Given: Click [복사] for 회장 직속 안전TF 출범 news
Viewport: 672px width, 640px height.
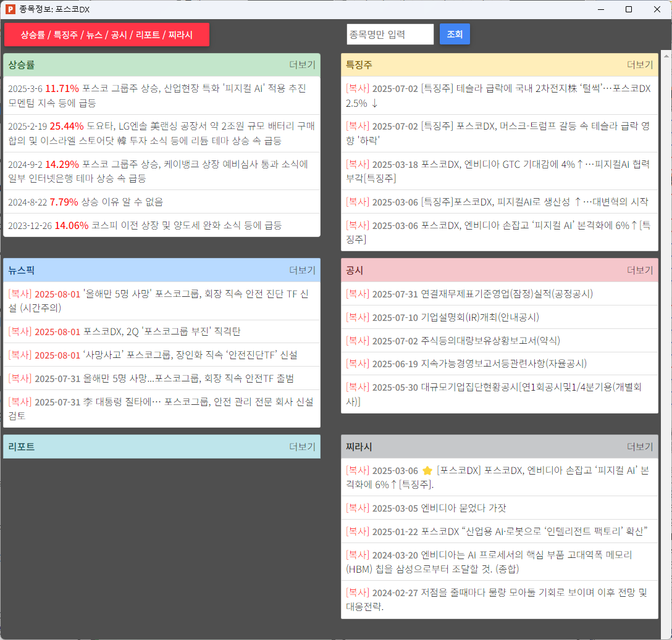Looking at the screenshot, I should [x=20, y=379].
